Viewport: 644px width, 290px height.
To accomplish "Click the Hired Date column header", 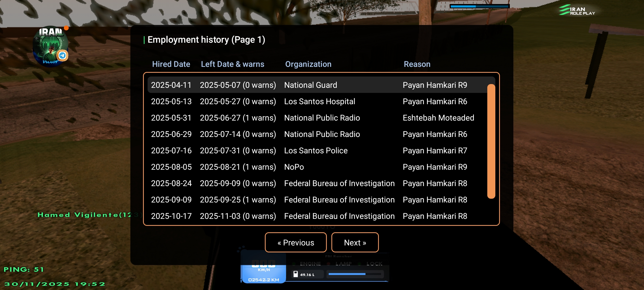I will tap(171, 64).
